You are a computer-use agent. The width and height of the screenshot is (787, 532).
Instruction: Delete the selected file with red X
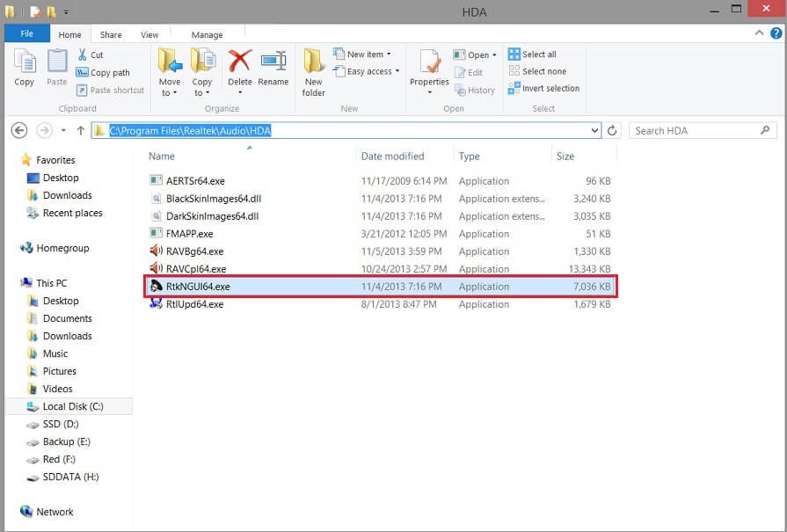pos(240,62)
